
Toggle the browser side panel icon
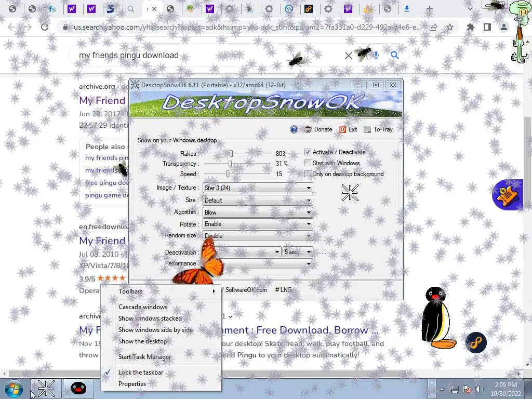pos(487,27)
